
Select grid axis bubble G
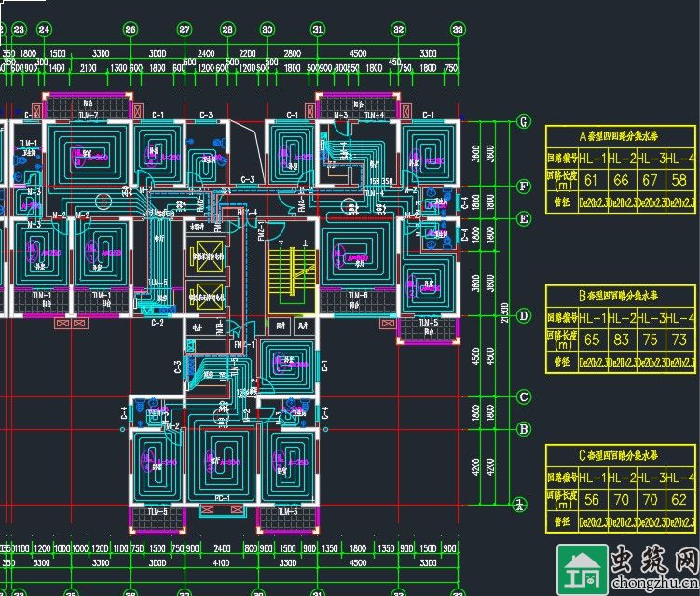point(524,122)
